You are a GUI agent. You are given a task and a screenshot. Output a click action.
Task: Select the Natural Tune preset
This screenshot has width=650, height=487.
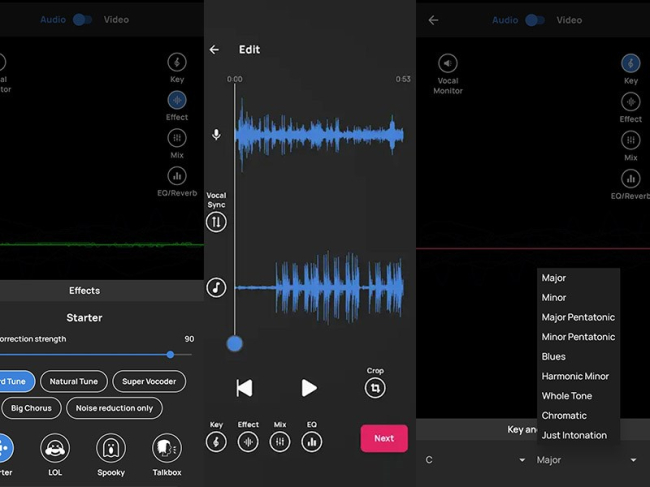tap(74, 381)
